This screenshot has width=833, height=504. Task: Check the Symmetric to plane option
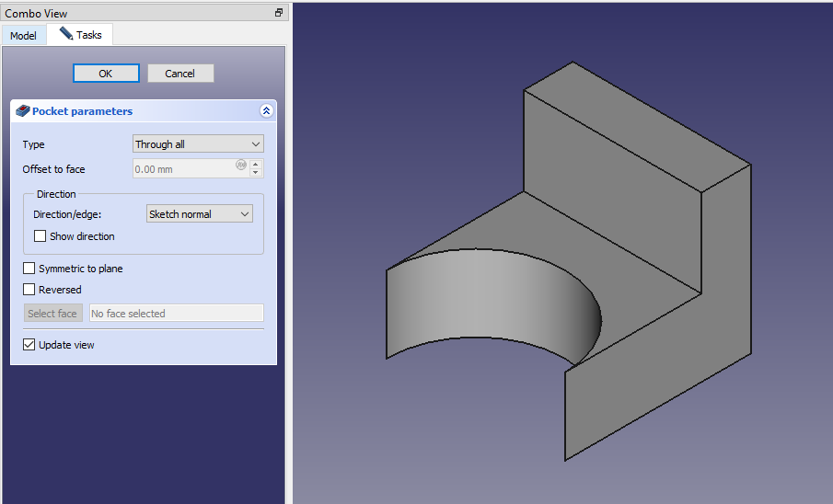pos(29,269)
